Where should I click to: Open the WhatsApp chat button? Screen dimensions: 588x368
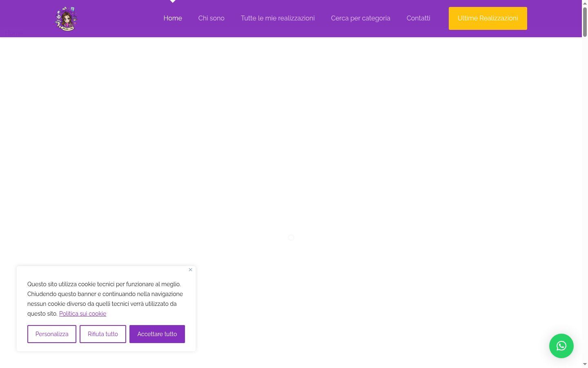561,346
